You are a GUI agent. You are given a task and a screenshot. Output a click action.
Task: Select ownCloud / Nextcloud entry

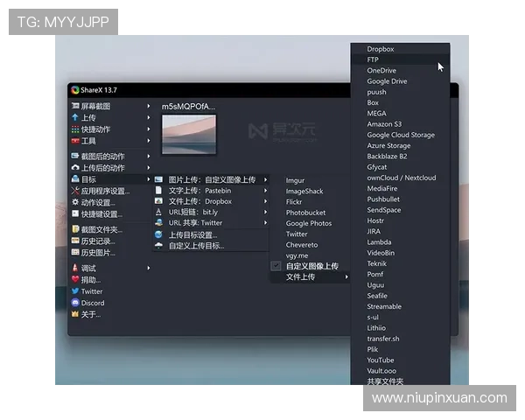click(401, 178)
